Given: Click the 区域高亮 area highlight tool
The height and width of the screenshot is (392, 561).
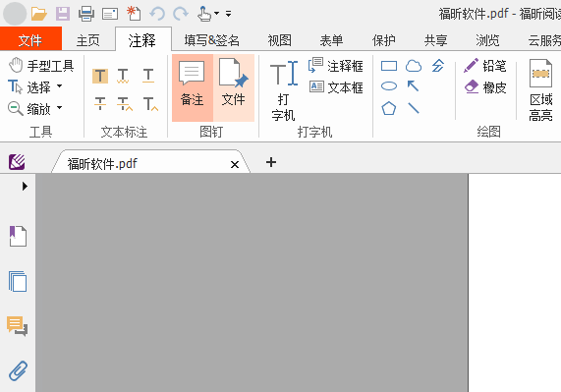Looking at the screenshot, I should (541, 90).
